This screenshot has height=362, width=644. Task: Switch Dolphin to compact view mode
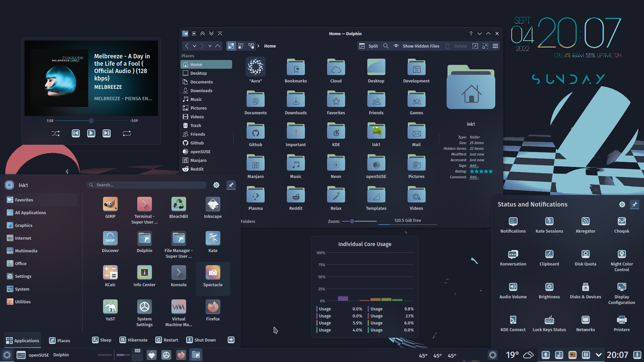tap(241, 46)
